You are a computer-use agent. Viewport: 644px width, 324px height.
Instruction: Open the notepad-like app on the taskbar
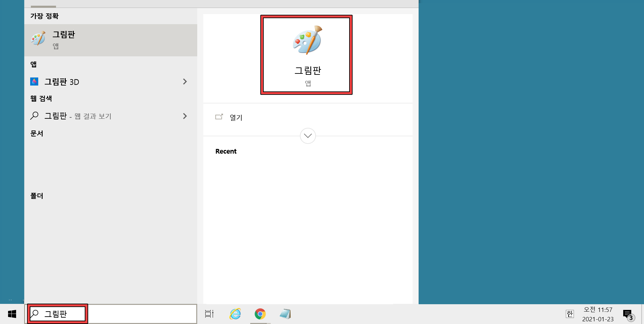[285, 314]
